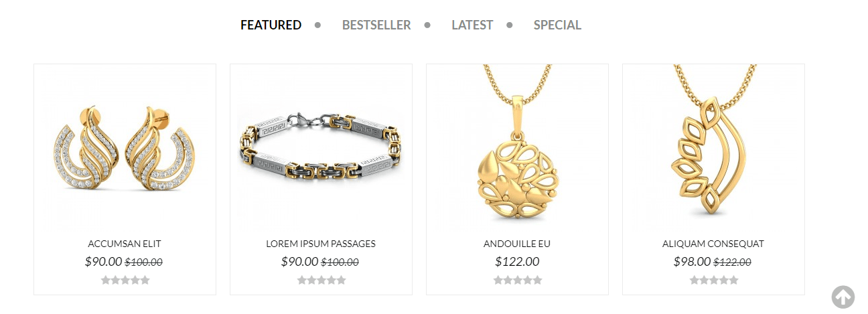Click the star rating under Lorem Ipsum Passages

pyautogui.click(x=321, y=280)
